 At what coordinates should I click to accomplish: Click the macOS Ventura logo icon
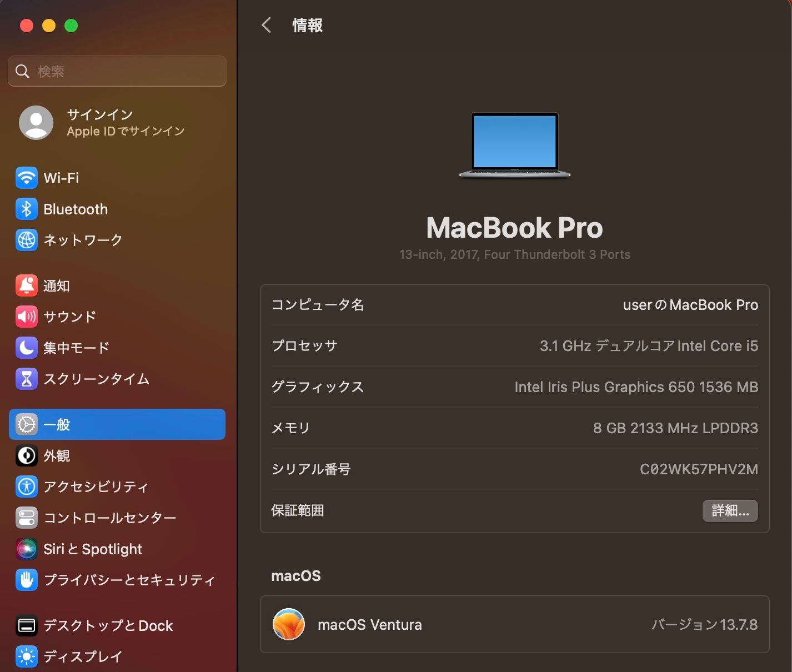(x=289, y=624)
